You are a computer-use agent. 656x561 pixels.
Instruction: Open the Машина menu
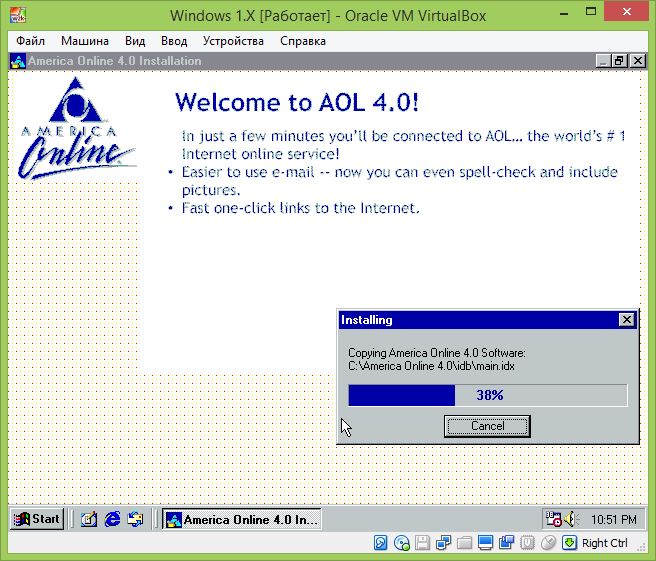[85, 41]
